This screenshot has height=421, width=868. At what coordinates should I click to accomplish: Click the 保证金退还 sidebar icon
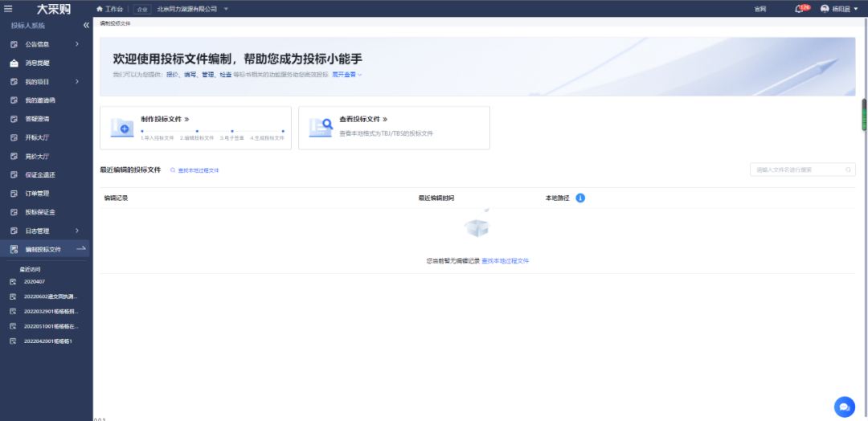[x=14, y=175]
